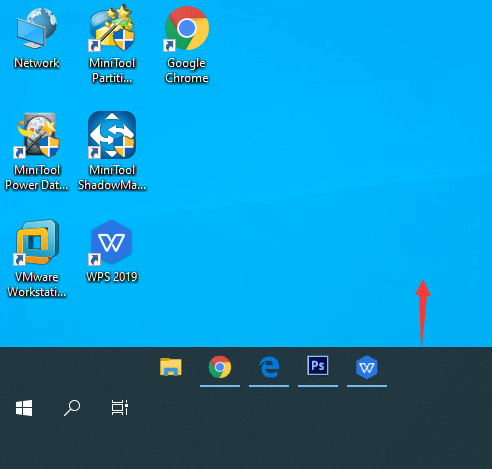The width and height of the screenshot is (492, 469).
Task: Switch to Chrome on the taskbar
Action: coord(220,367)
